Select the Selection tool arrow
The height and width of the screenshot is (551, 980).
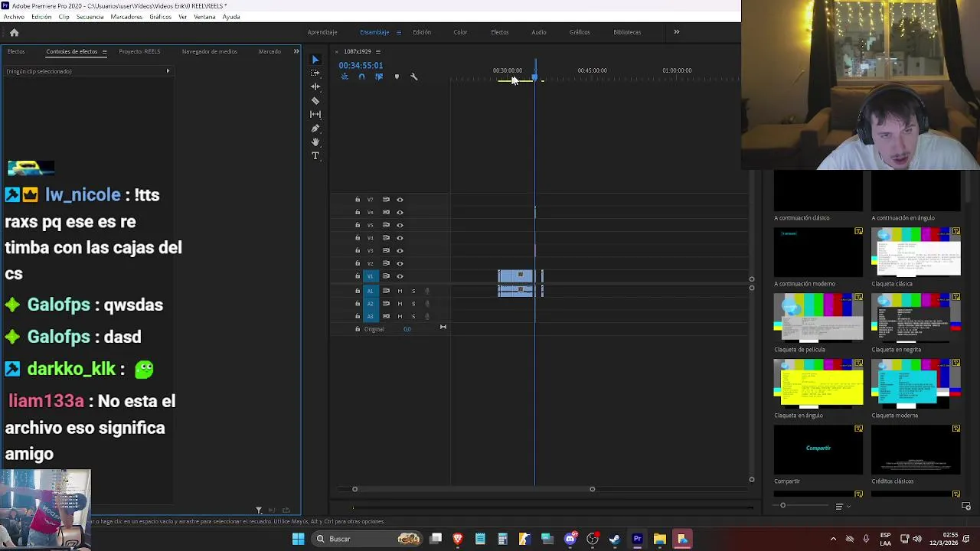(315, 60)
